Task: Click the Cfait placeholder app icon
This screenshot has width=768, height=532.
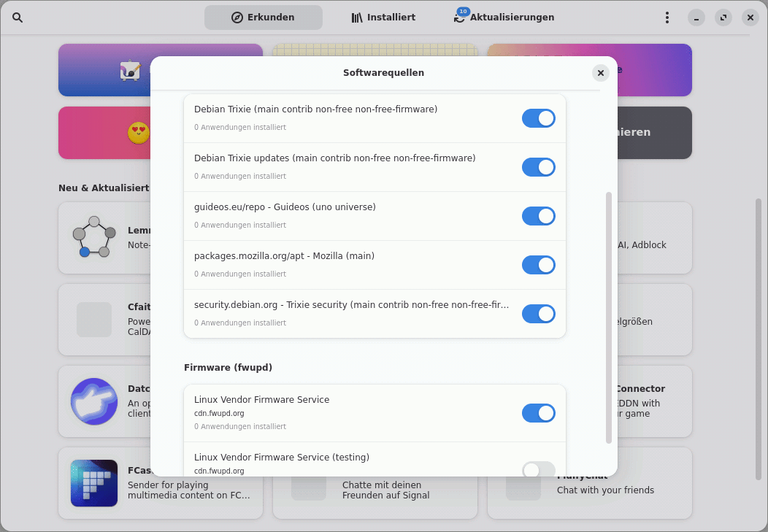Action: 94,320
